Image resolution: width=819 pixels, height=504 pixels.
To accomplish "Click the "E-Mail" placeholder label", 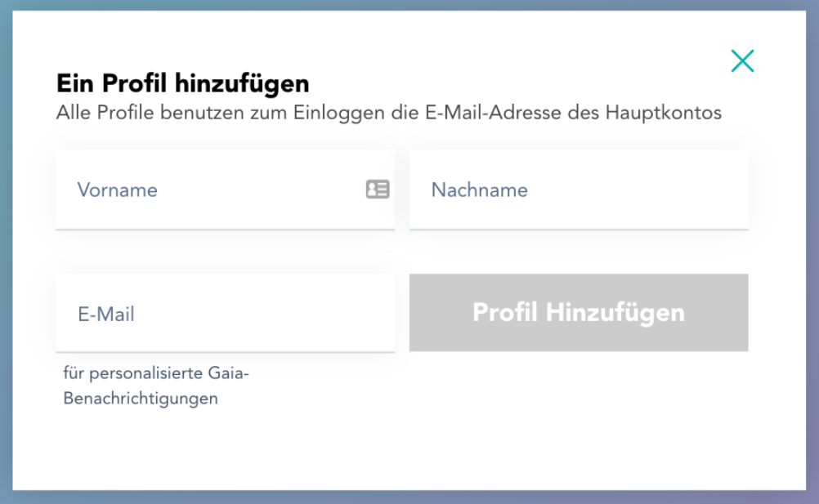I will click(x=106, y=314).
